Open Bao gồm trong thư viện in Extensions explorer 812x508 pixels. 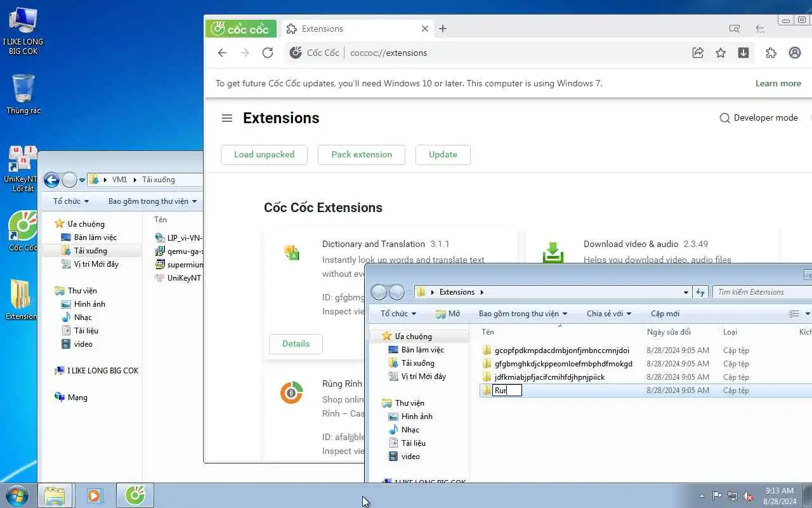(x=523, y=314)
